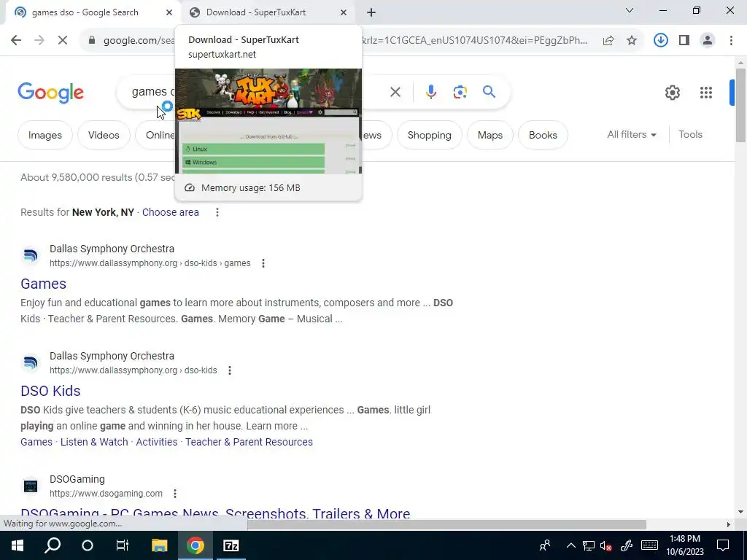Click the SuperTuxKart tab preview thumbnail
747x560 pixels.
pyautogui.click(x=268, y=121)
